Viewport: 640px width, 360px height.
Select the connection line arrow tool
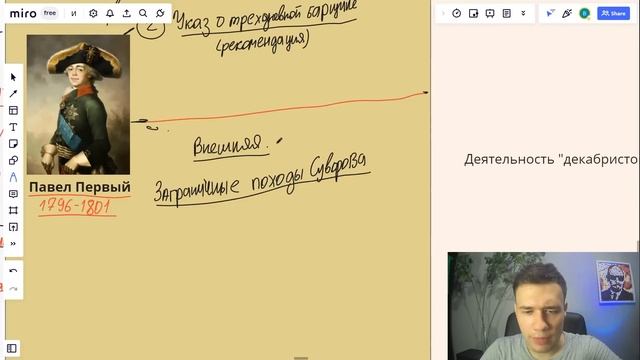13,94
